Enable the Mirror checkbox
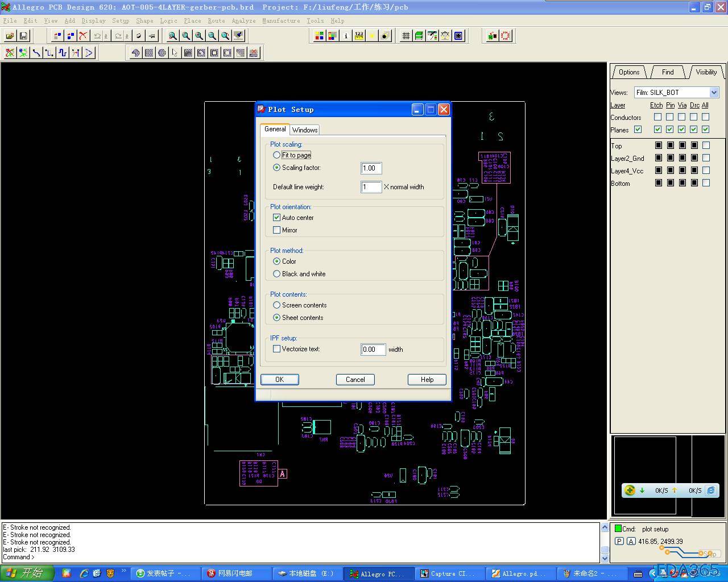 pos(277,230)
